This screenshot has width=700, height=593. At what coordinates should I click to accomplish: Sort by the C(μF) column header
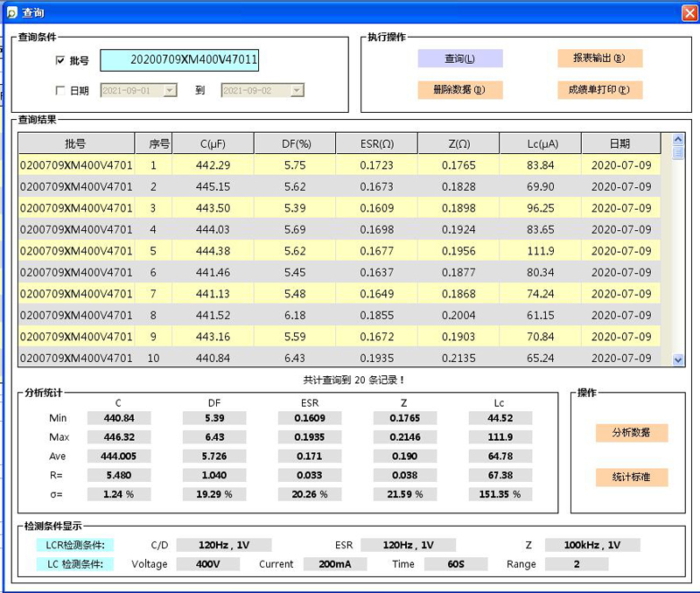tap(213, 143)
